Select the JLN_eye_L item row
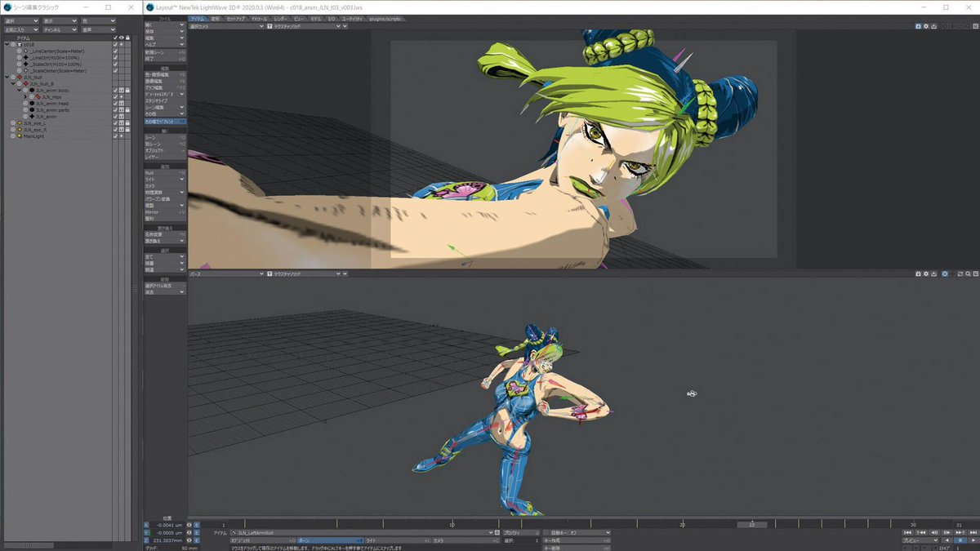Screen dimensions: 980x551 (x=57, y=123)
